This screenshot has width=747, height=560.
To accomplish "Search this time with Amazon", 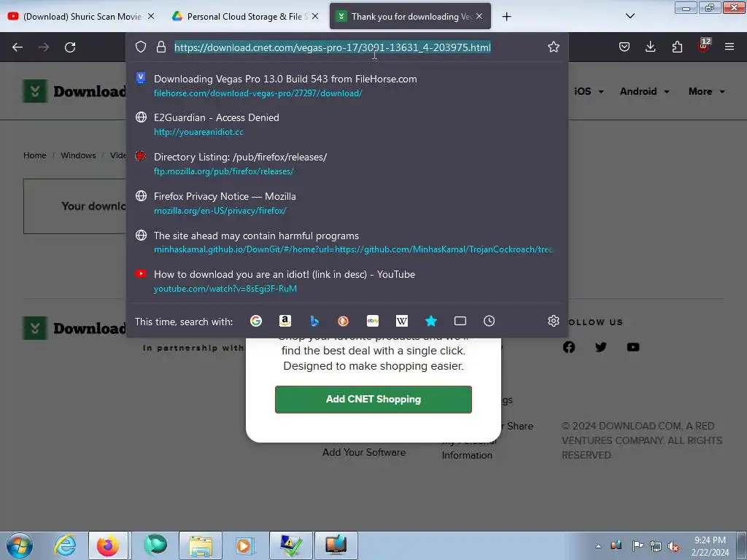I will 285,321.
